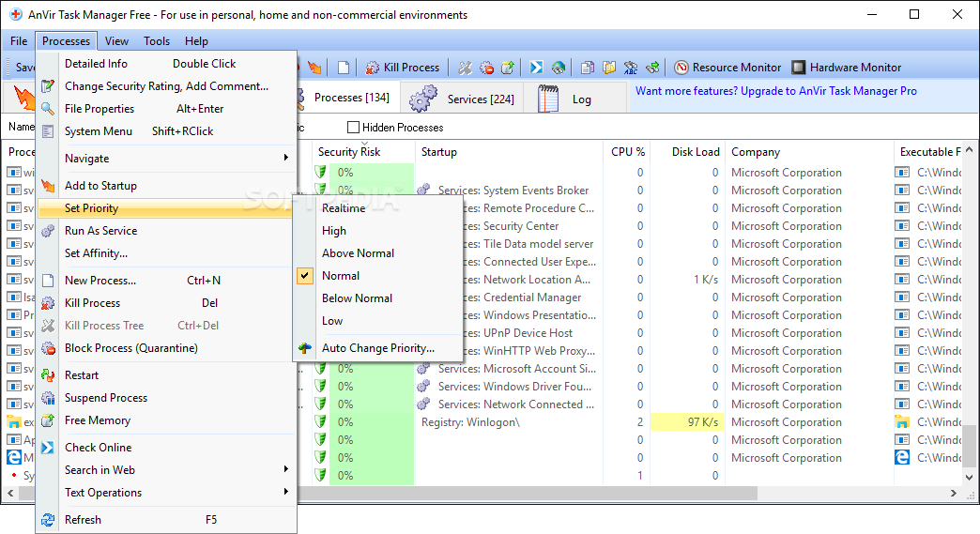Open File menu
Screen dimensions: 980x534
[x=19, y=41]
